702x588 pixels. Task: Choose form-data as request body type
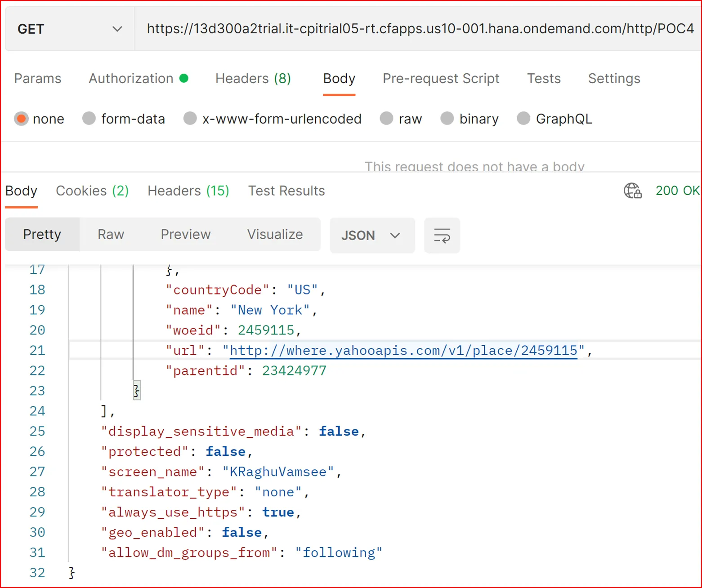coord(89,118)
